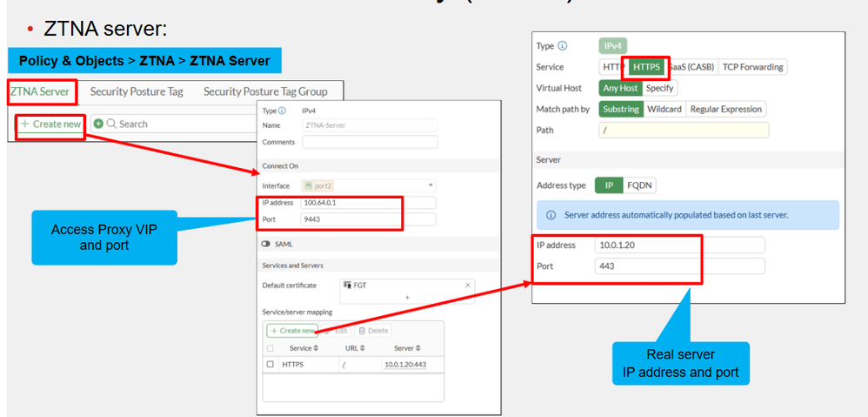Image resolution: width=868 pixels, height=417 pixels.
Task: Select the TCP Forwarding service option
Action: (x=752, y=67)
